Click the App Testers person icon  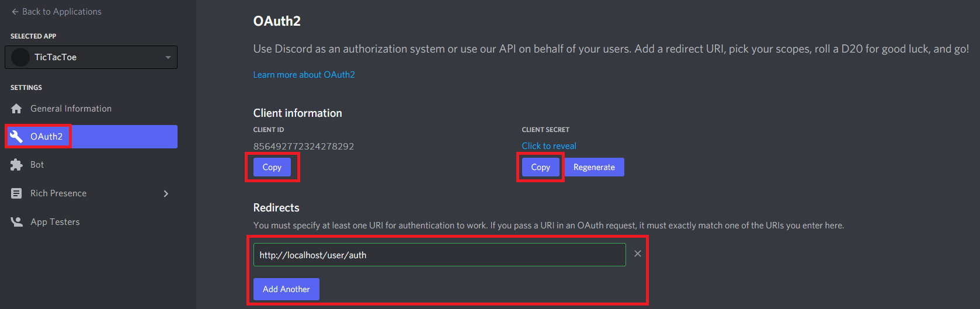[x=16, y=222]
